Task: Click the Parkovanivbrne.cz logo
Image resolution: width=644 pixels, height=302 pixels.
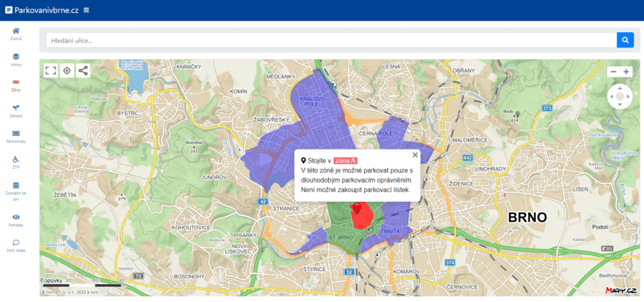Action: click(42, 10)
